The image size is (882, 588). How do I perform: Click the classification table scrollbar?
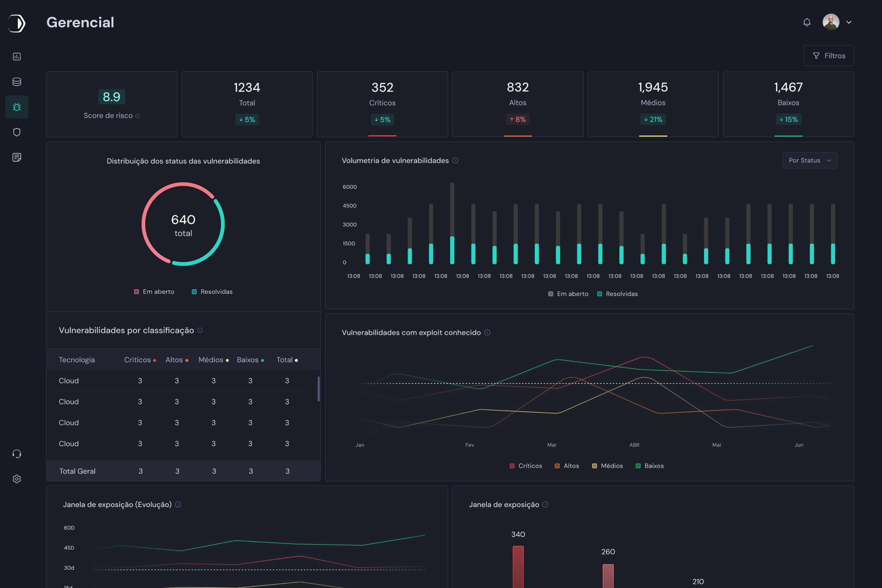point(318,389)
